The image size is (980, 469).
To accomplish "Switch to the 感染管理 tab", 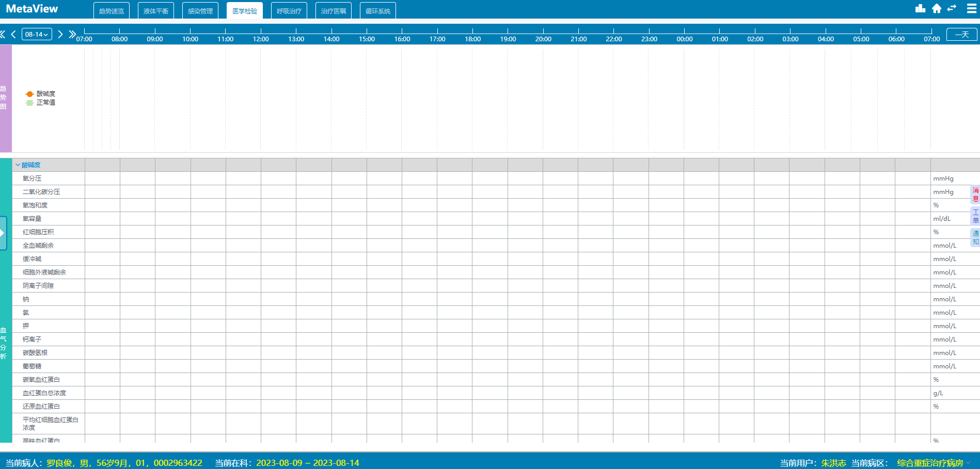I will pyautogui.click(x=200, y=11).
